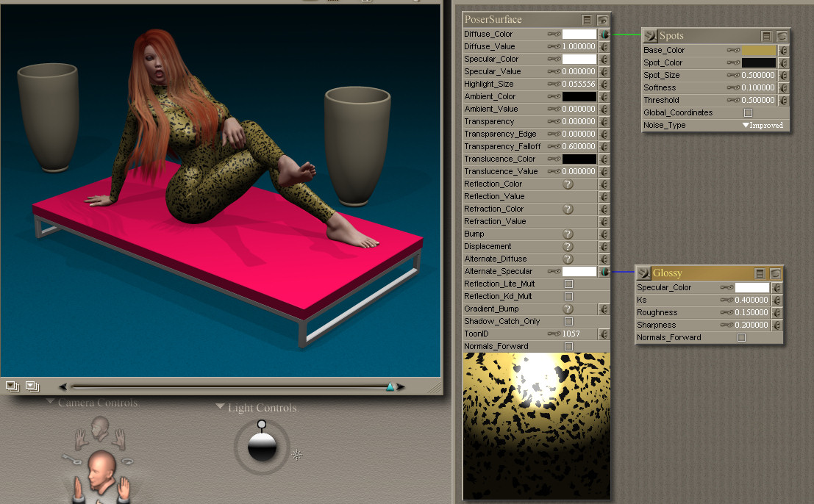This screenshot has width=814, height=504.
Task: Click the face camera head icon
Action: point(101,426)
